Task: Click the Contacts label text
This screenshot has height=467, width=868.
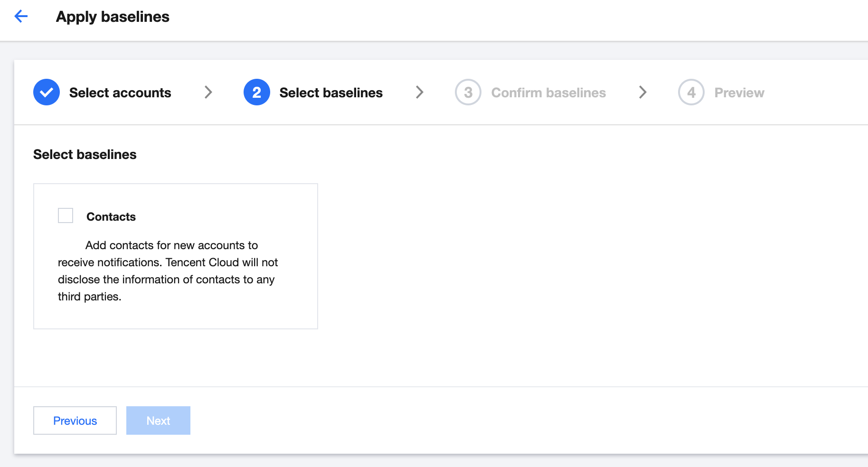Action: point(111,217)
